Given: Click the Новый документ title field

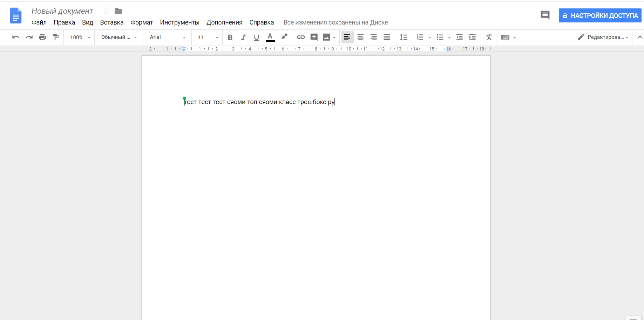Looking at the screenshot, I should click(x=62, y=11).
